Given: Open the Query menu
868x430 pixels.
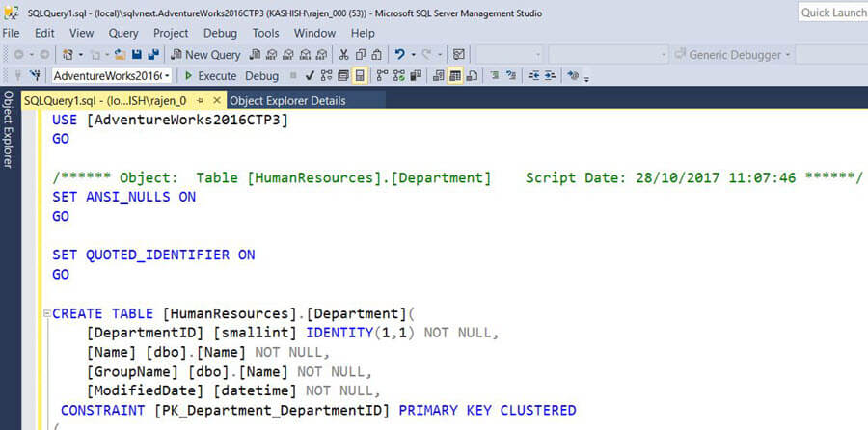Looking at the screenshot, I should pos(123,33).
